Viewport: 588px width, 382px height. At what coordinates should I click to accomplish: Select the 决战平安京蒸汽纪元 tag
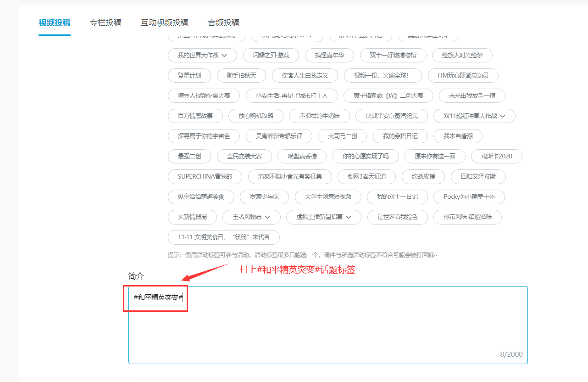pyautogui.click(x=392, y=116)
